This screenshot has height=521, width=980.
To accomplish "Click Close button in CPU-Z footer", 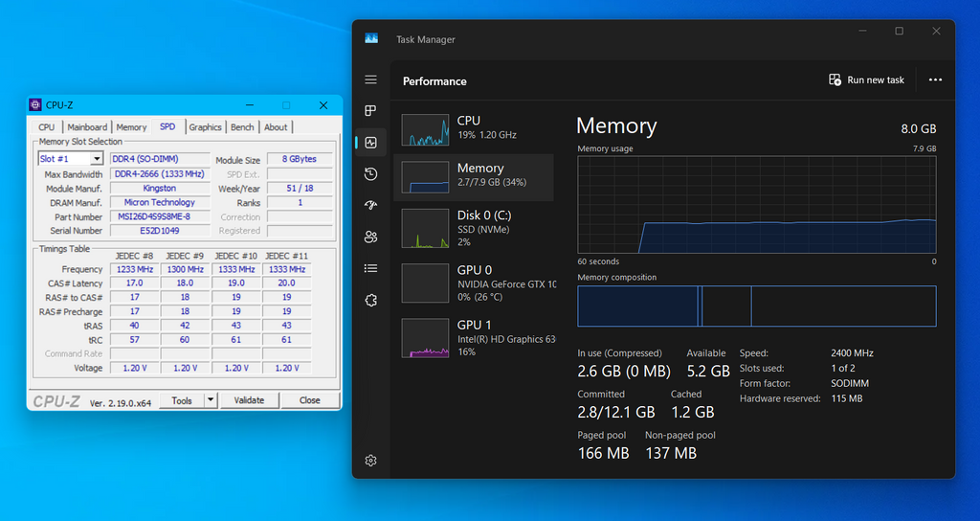I will (309, 400).
